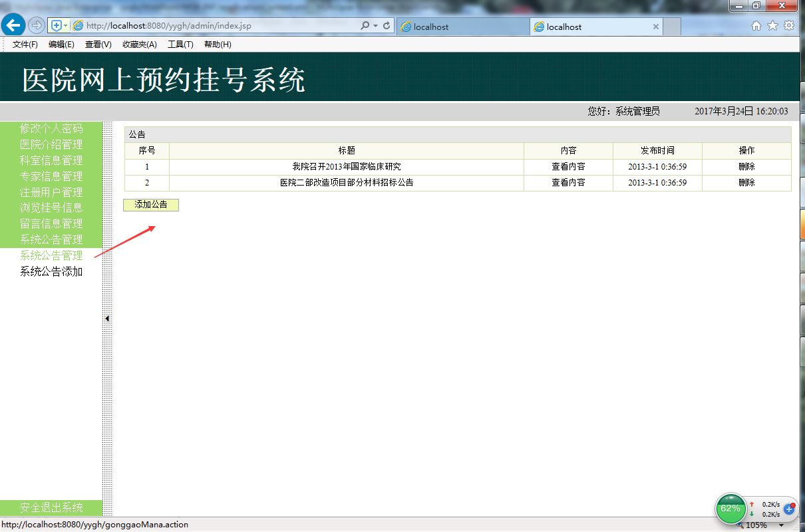Click the publish time in row 2
The height and width of the screenshot is (532, 805).
click(657, 183)
